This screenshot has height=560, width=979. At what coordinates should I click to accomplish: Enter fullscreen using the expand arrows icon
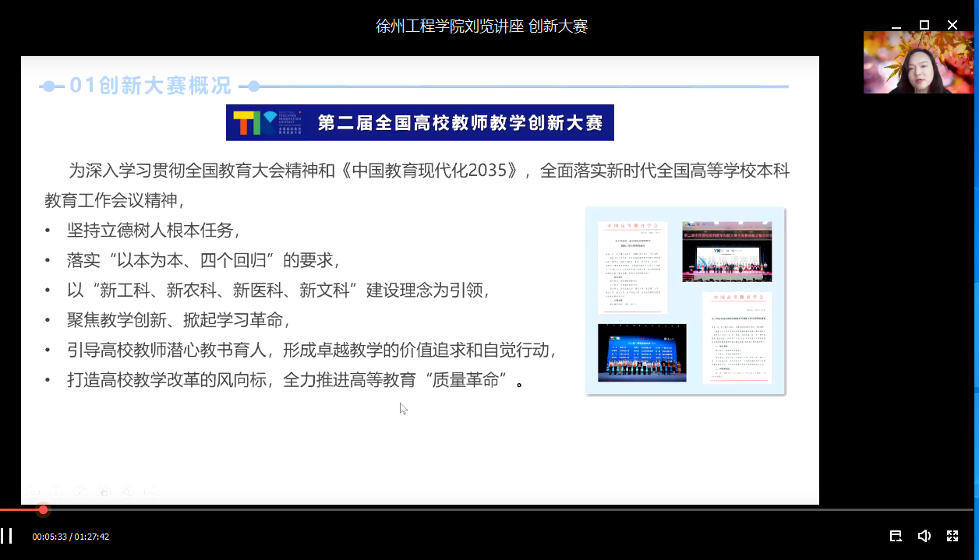click(952, 536)
